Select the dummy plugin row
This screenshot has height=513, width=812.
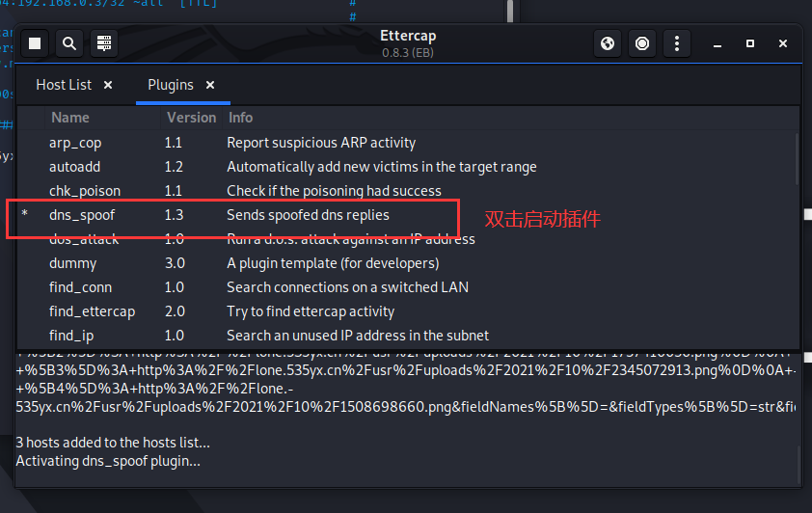407,263
